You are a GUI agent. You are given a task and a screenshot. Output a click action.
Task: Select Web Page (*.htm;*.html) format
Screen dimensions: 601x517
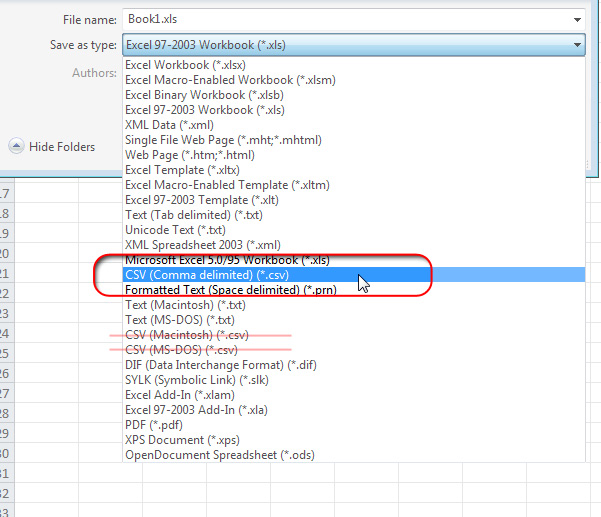[353, 155]
